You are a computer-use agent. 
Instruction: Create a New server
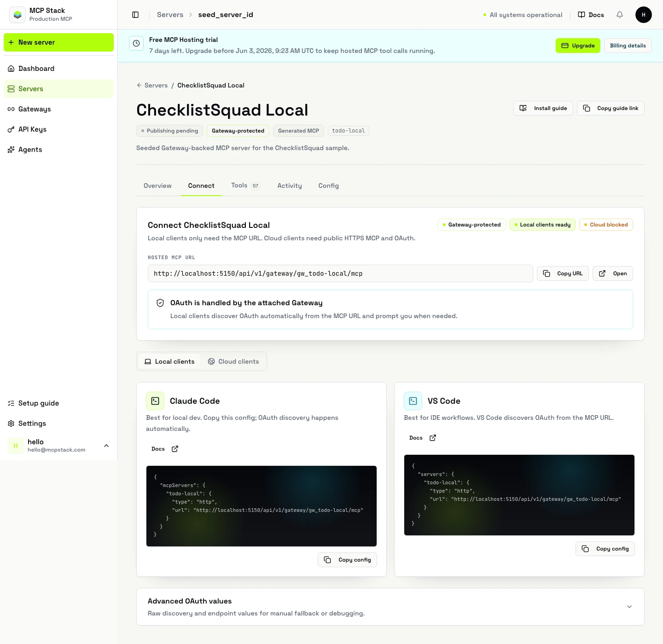tap(58, 42)
